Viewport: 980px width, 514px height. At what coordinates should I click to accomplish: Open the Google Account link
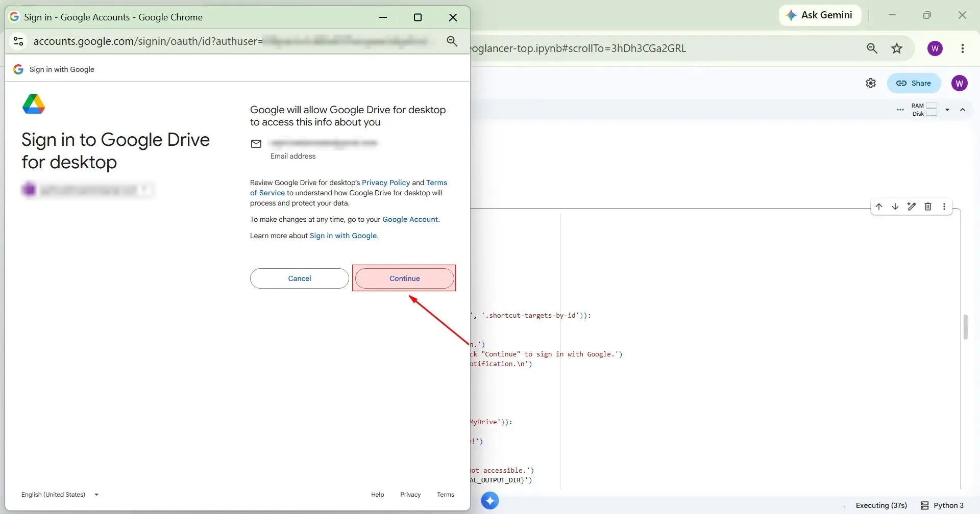(x=410, y=219)
